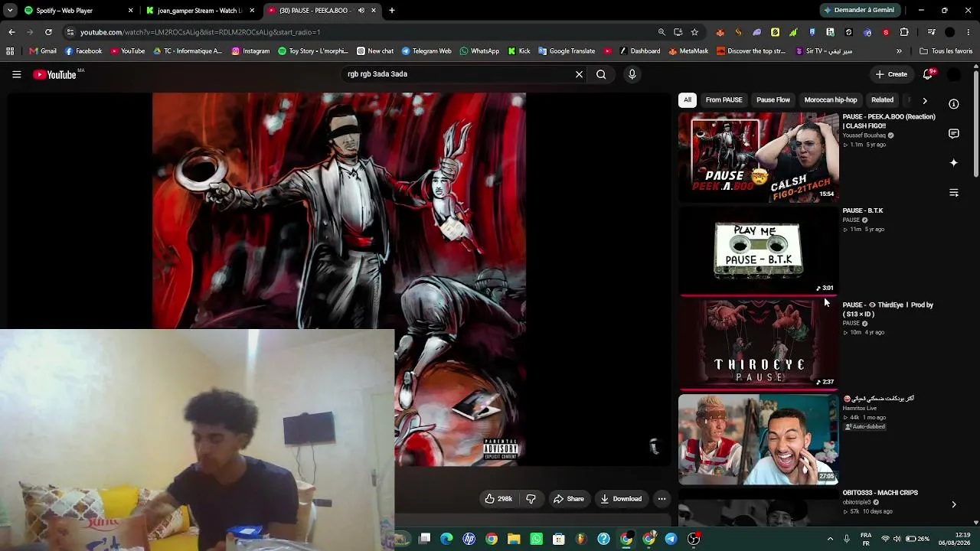Image resolution: width=980 pixels, height=551 pixels.
Task: Open the Youssef Boushaq channel
Action: coord(864,135)
